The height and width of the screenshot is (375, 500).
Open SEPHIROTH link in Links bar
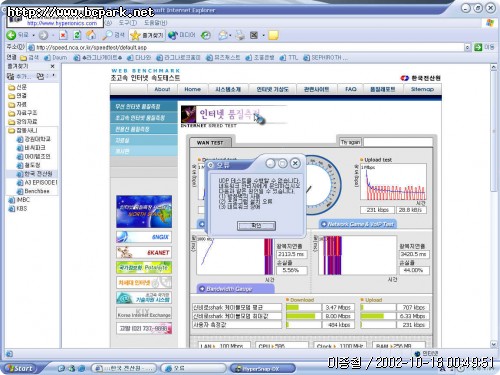(x=324, y=58)
